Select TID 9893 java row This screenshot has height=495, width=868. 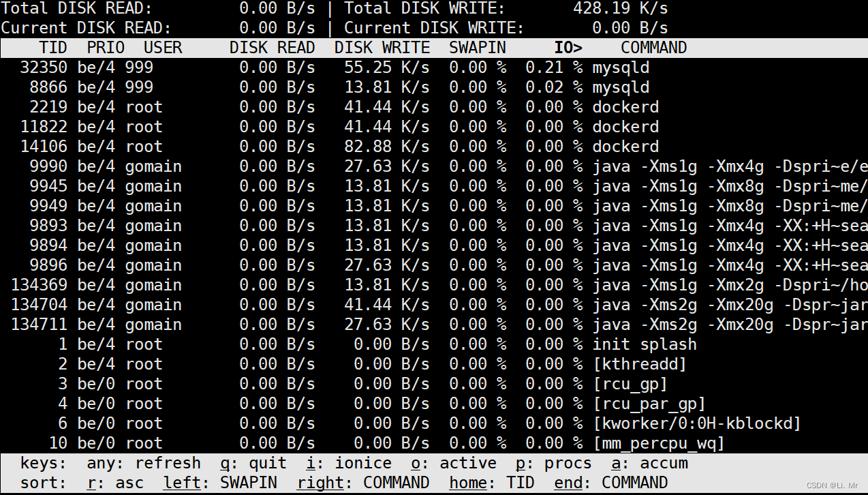(x=434, y=226)
